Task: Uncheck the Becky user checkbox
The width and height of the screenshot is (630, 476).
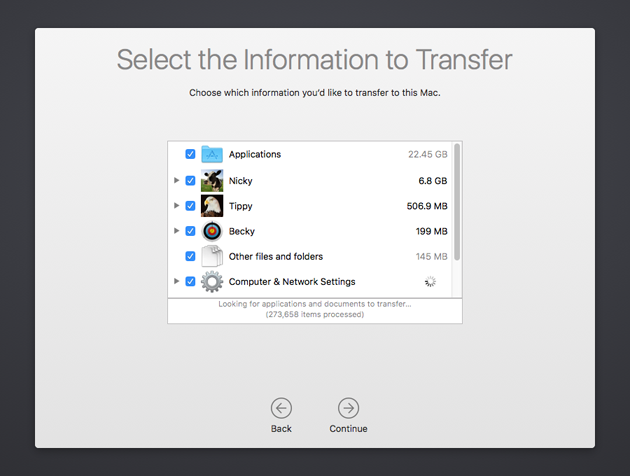Action: 190,231
